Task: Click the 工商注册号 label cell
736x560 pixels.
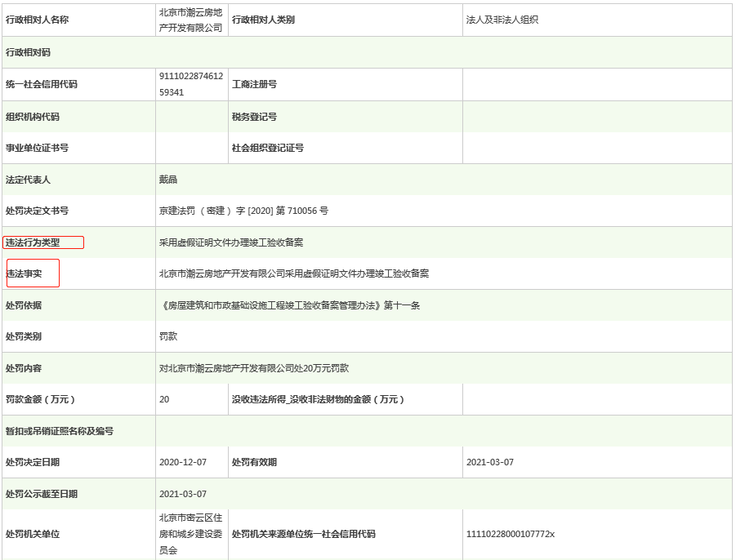Action: pyautogui.click(x=255, y=84)
